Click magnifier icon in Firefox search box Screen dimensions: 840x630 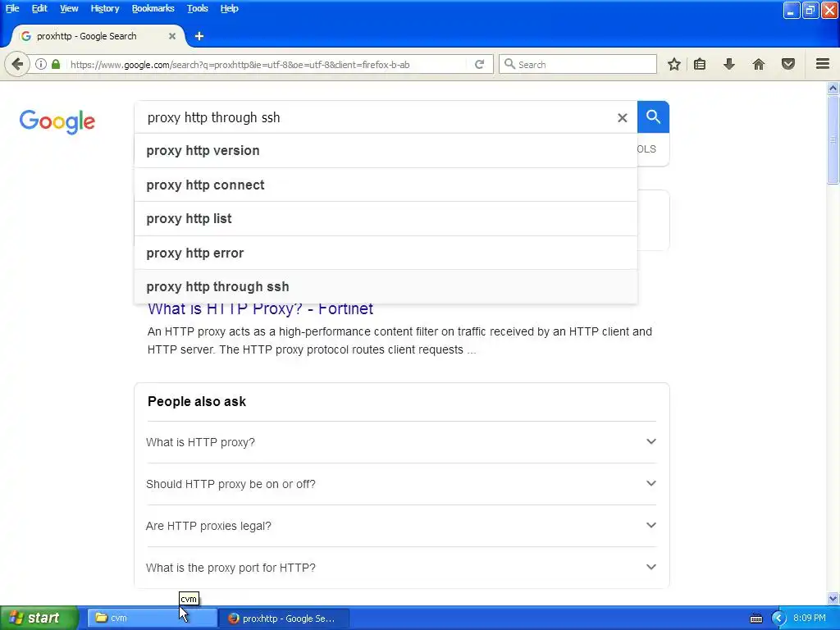tap(510, 64)
